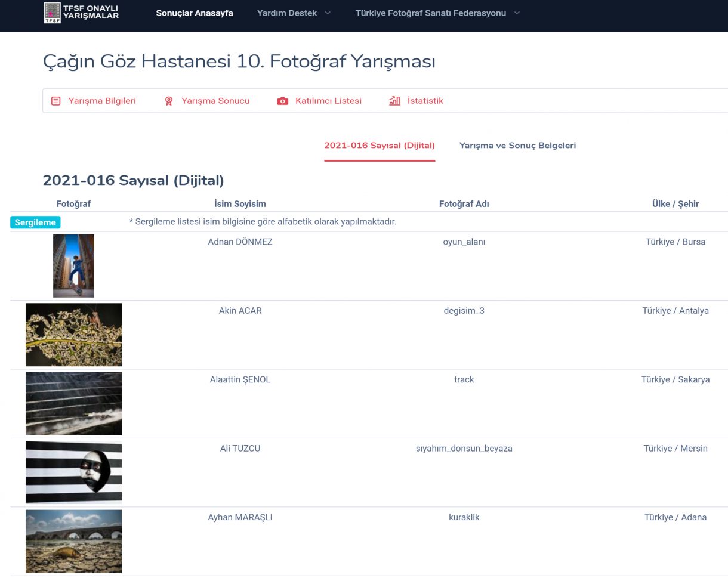The width and height of the screenshot is (728, 578).
Task: Click the TFSF Onaylı Yarışmalar logo
Action: [x=82, y=13]
